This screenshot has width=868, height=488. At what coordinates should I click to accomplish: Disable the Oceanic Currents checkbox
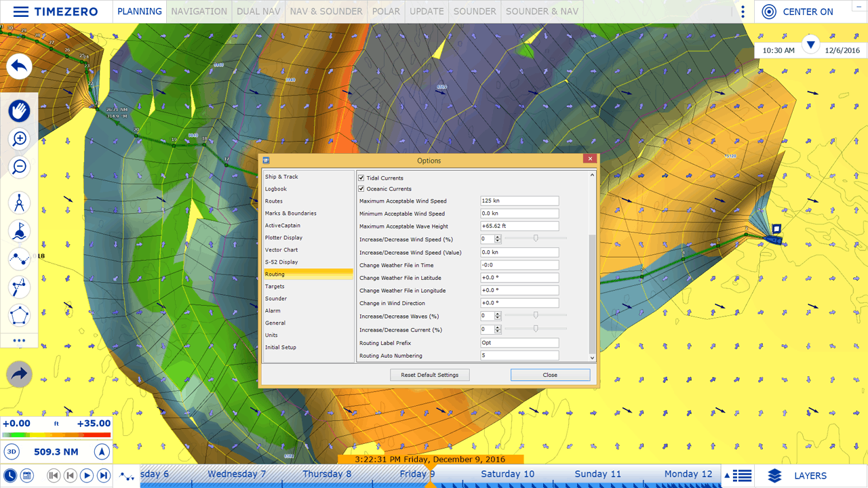(361, 189)
